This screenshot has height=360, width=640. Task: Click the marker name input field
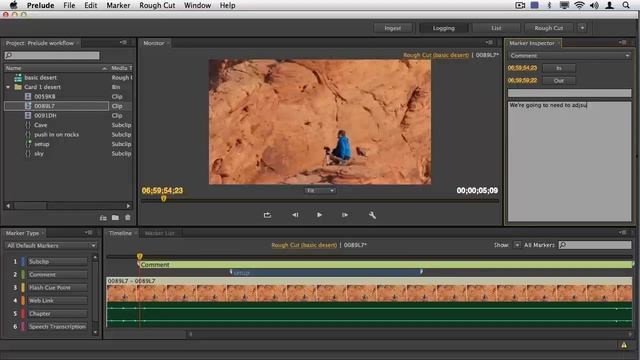(569, 93)
